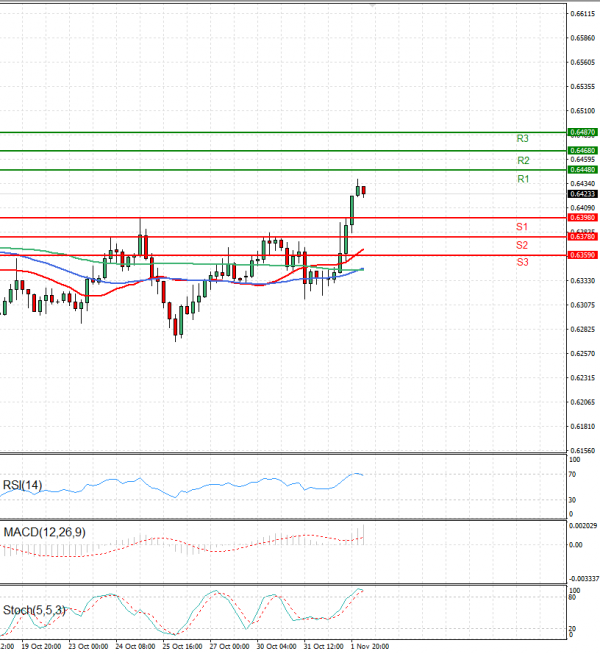Click the S1 support price tag 0.63980

pos(582,217)
